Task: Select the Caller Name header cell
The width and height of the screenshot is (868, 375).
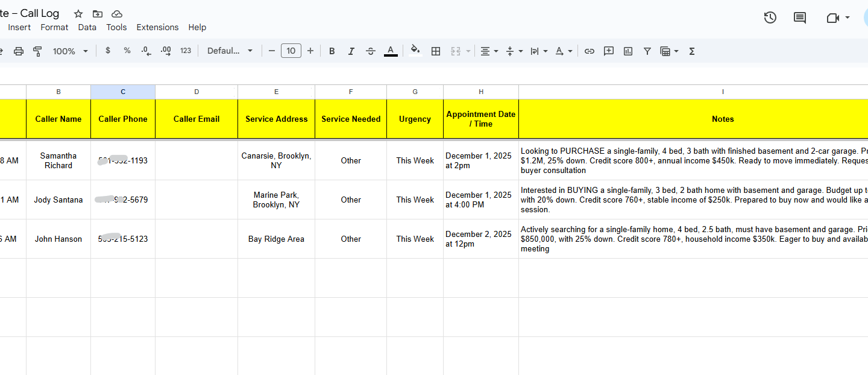Action: pos(58,119)
